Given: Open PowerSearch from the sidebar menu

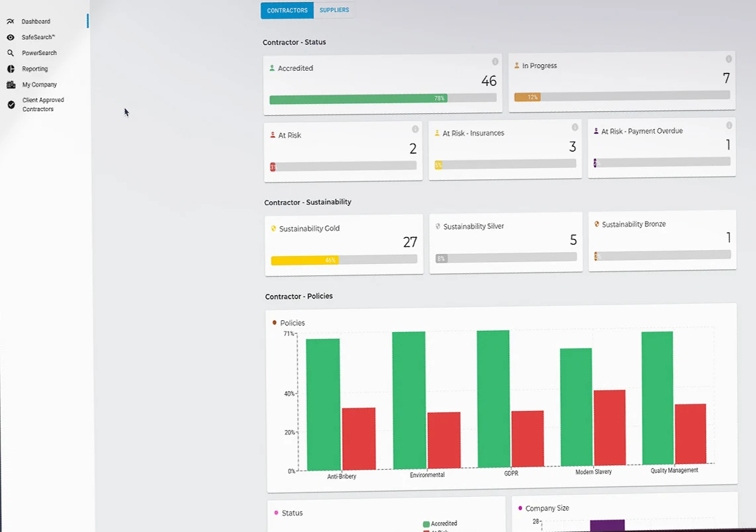Looking at the screenshot, I should click(x=39, y=53).
